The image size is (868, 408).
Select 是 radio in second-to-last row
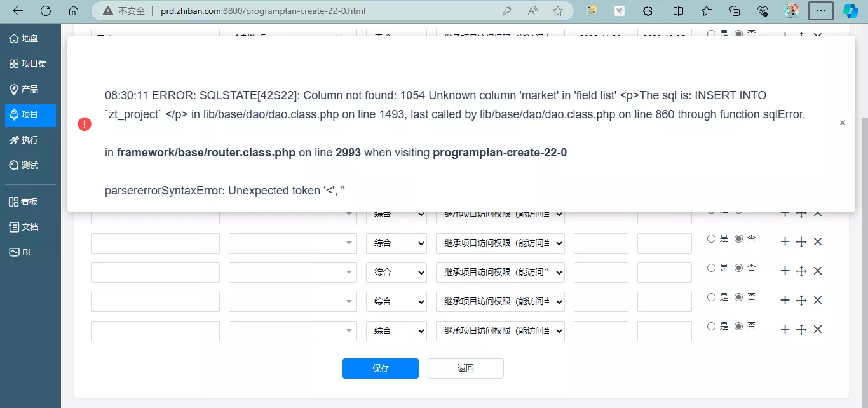pyautogui.click(x=712, y=297)
